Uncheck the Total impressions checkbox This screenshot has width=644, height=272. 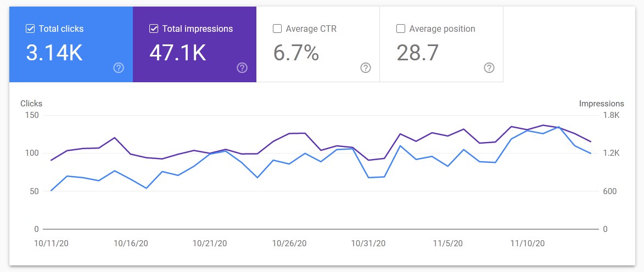point(154,29)
